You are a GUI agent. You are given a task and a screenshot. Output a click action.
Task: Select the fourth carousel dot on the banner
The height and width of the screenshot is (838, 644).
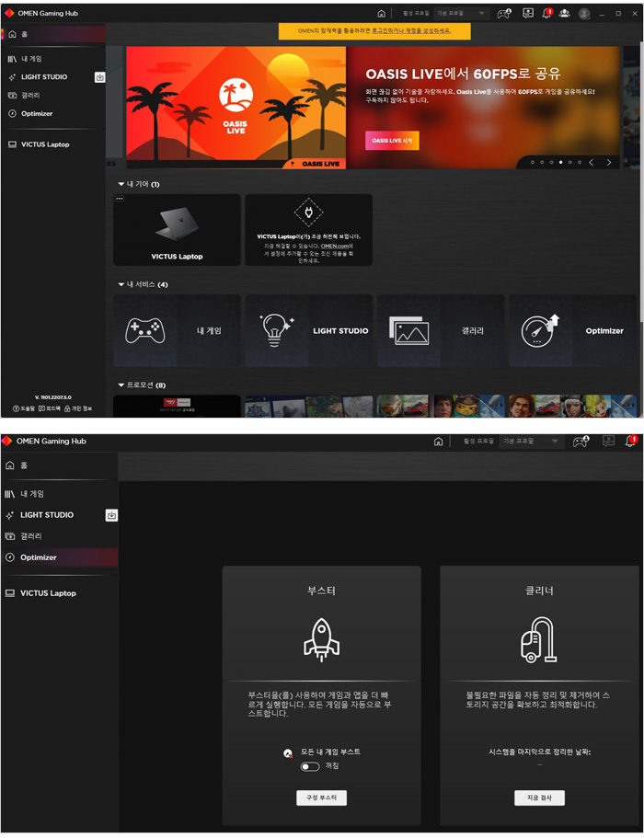(560, 162)
